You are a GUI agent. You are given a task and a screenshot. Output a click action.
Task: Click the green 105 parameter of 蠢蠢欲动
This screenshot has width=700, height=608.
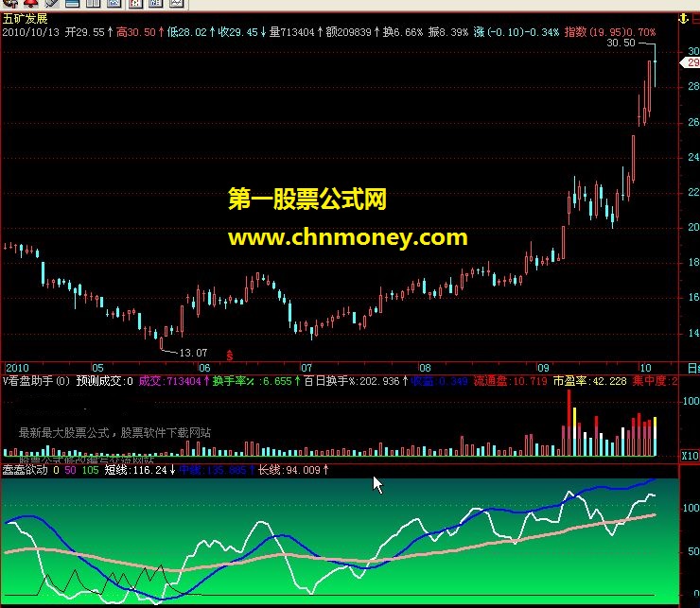pos(90,470)
